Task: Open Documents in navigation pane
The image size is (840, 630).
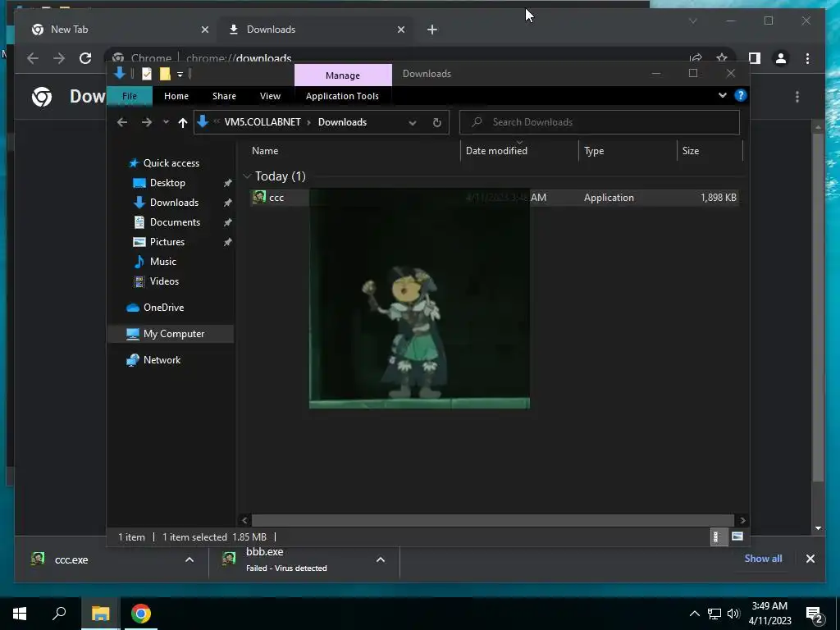Action: tap(176, 222)
